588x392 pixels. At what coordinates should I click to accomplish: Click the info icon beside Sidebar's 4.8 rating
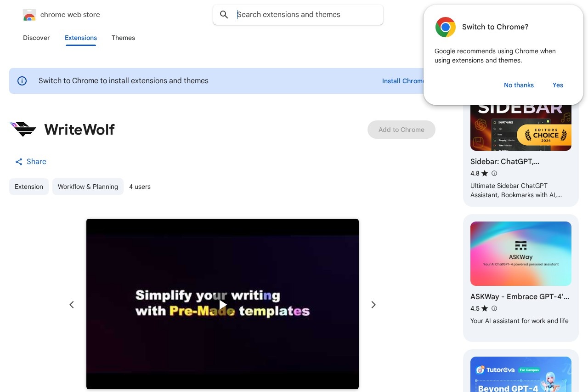(494, 173)
